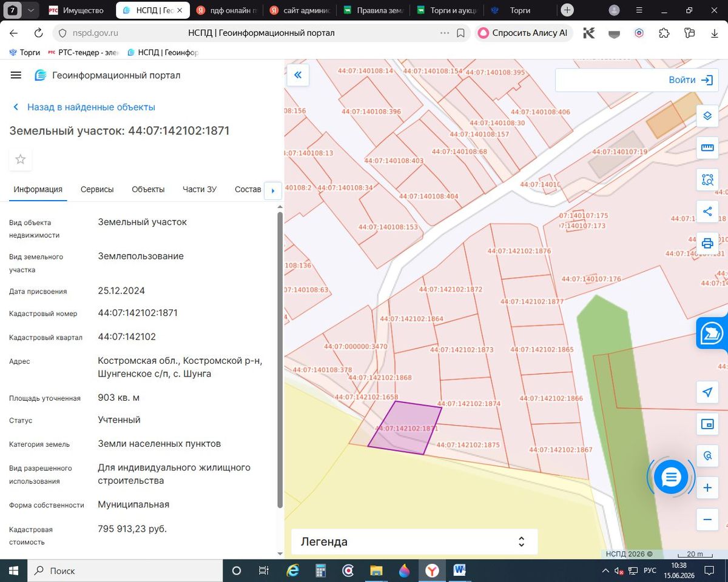Open the chat support bubble
Viewport: 728px width, 582px height.
(670, 477)
